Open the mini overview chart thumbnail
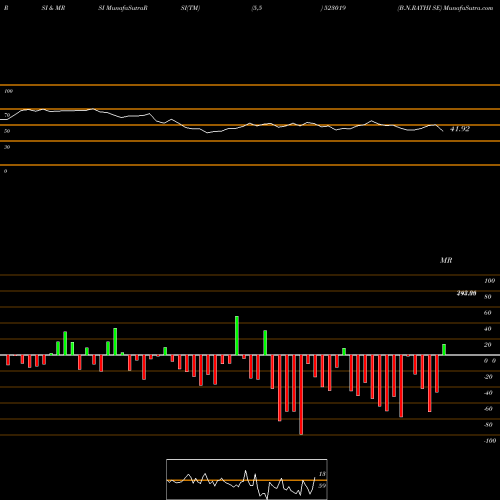 [247, 479]
